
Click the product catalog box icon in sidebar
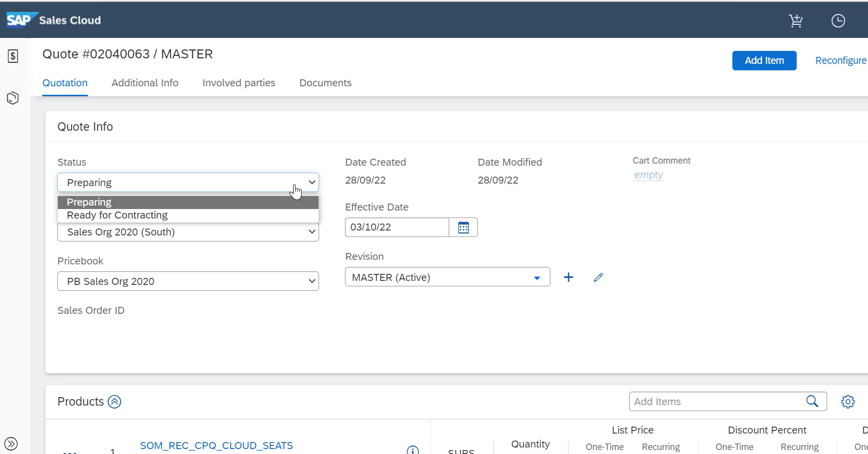[x=13, y=98]
